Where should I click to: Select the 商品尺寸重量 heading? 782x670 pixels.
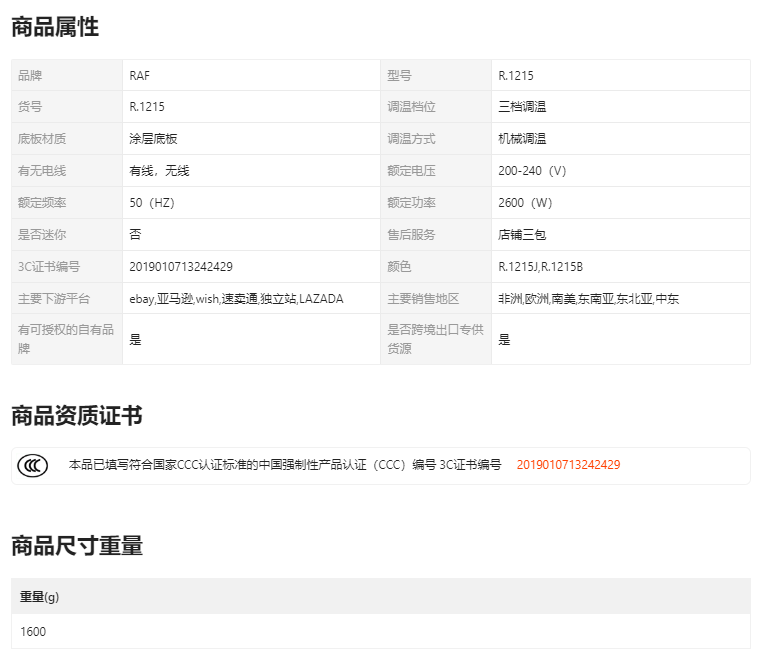pos(77,545)
